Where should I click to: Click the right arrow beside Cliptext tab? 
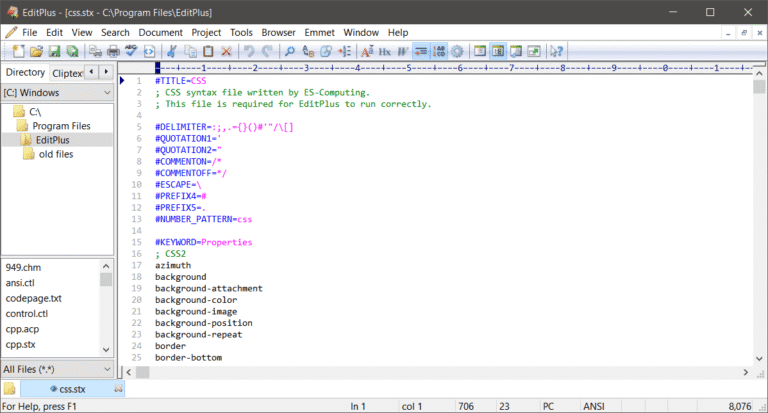click(x=106, y=72)
